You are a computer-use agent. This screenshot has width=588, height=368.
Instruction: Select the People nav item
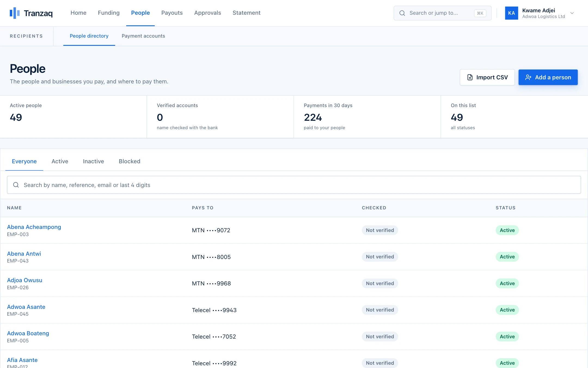(140, 13)
